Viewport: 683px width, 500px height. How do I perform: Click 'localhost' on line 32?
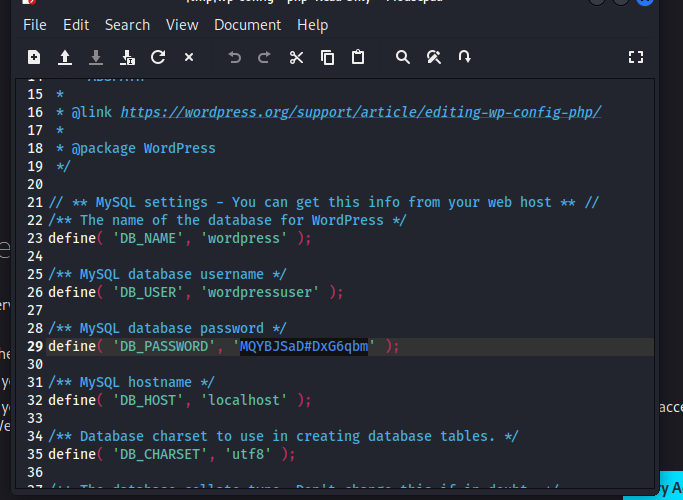click(x=244, y=401)
